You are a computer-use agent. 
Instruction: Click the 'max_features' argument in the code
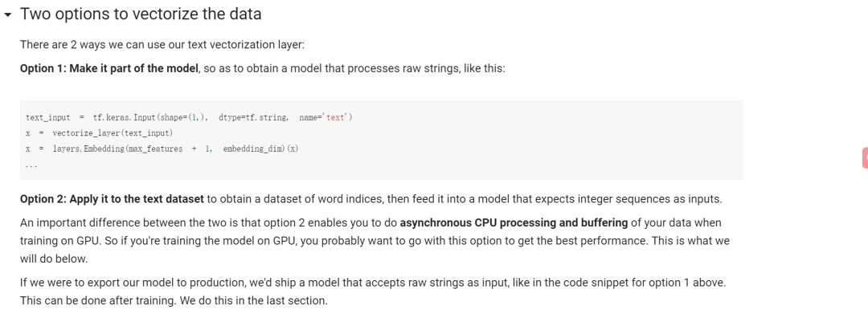(156, 149)
